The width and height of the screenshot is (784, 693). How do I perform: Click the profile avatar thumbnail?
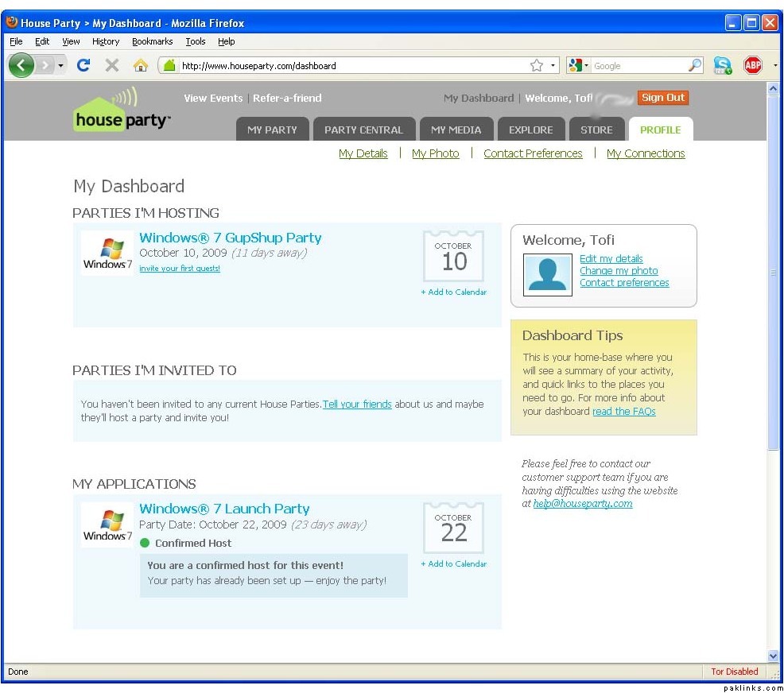pos(548,274)
